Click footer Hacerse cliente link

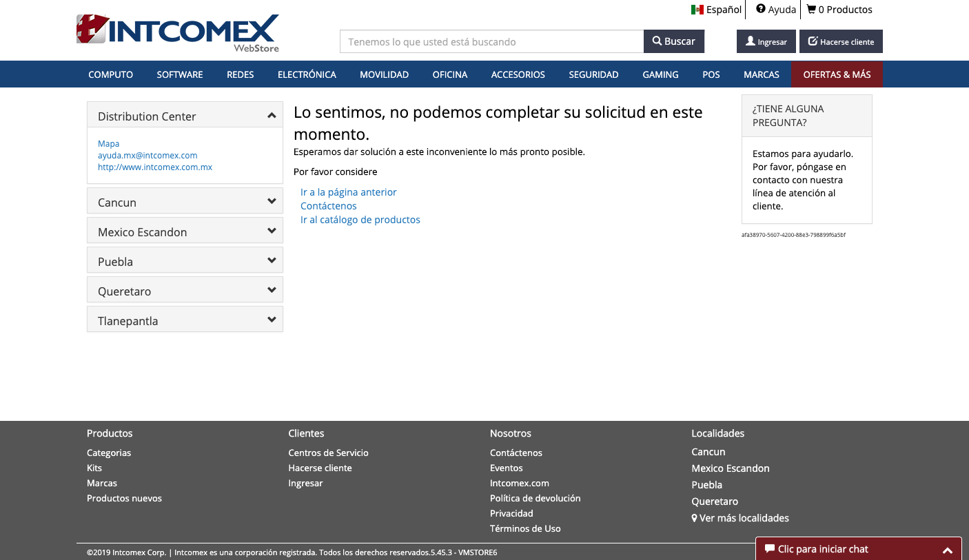320,468
